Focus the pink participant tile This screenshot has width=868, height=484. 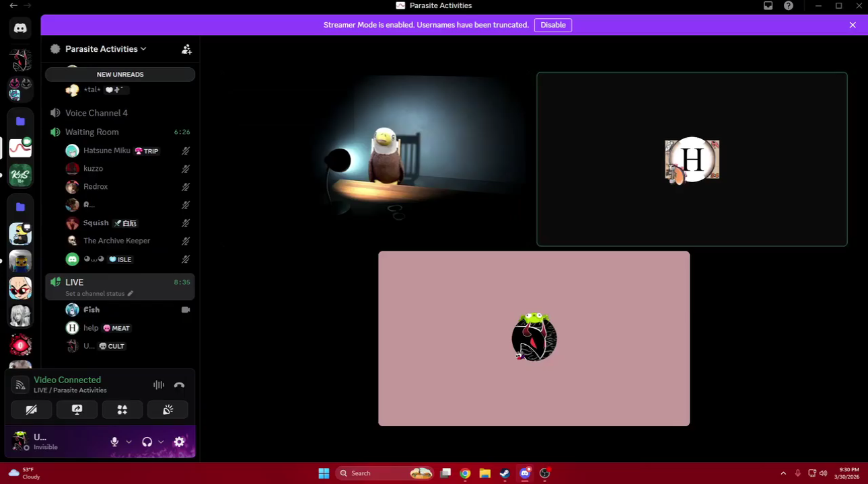click(534, 339)
